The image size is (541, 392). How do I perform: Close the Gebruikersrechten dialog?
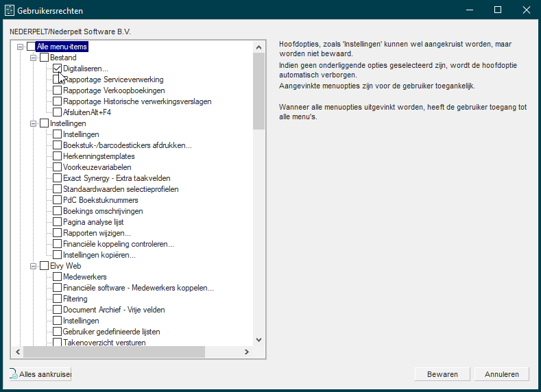pyautogui.click(x=526, y=10)
